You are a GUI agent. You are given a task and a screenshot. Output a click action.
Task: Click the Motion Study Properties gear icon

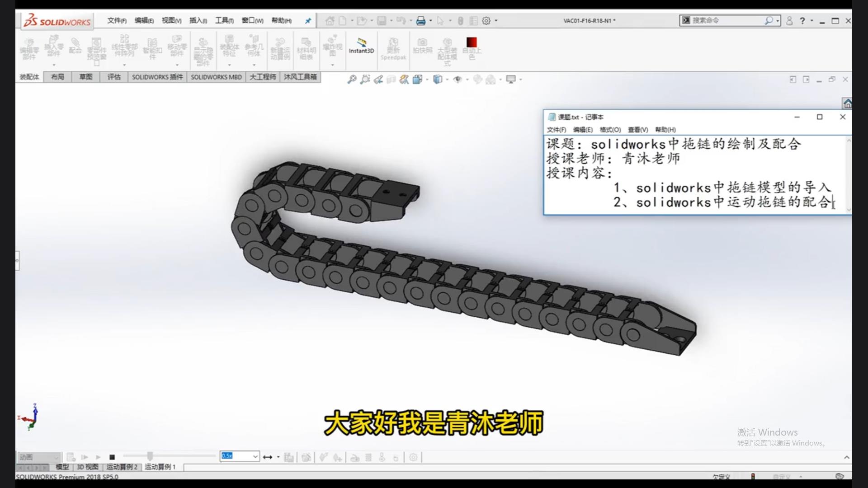[413, 457]
